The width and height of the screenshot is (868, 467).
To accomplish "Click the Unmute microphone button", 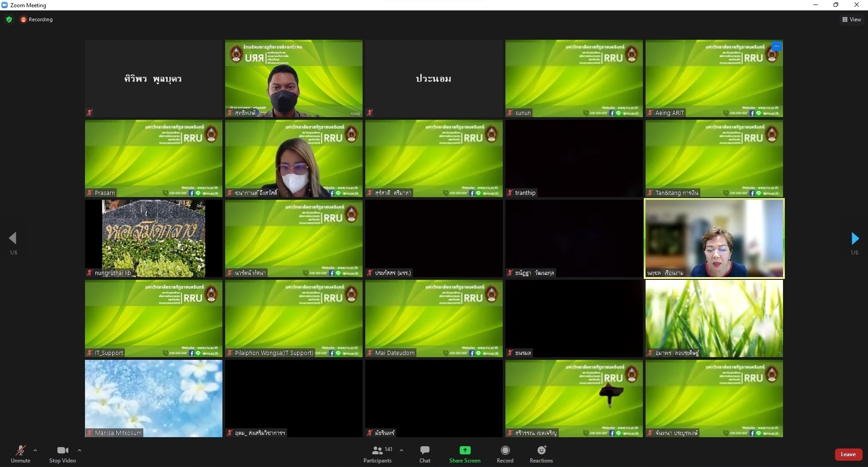I will tap(20, 454).
